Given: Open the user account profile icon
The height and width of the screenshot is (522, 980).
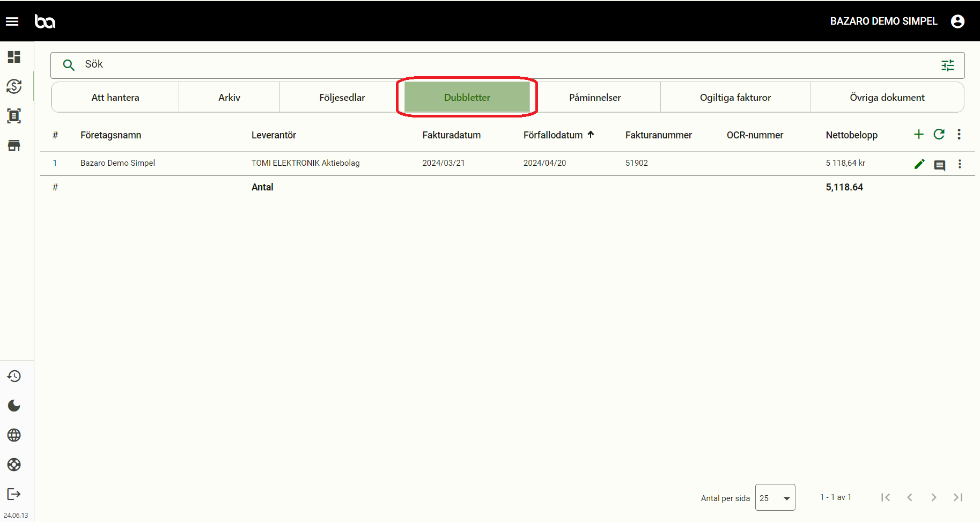Looking at the screenshot, I should 957,21.
